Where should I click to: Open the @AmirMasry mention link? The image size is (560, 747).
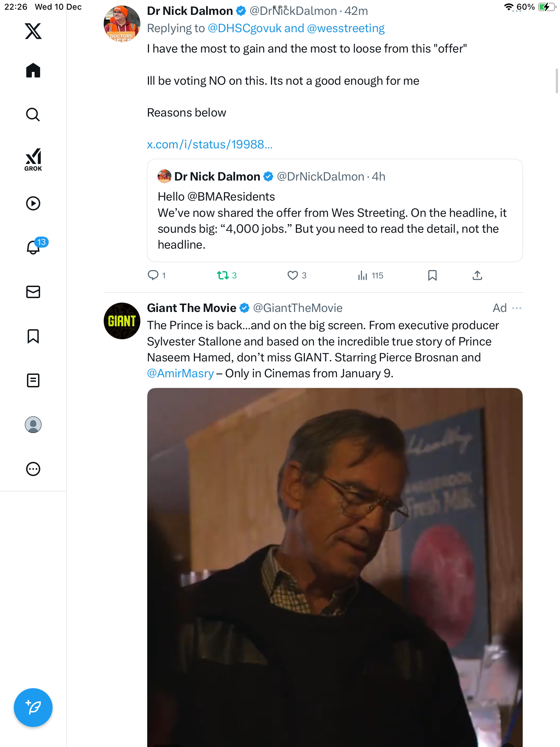[x=180, y=373]
